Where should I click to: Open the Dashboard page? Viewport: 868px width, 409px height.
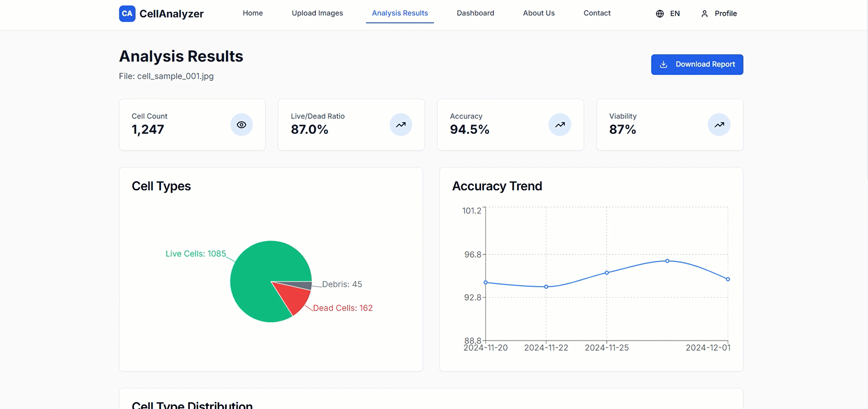(476, 13)
